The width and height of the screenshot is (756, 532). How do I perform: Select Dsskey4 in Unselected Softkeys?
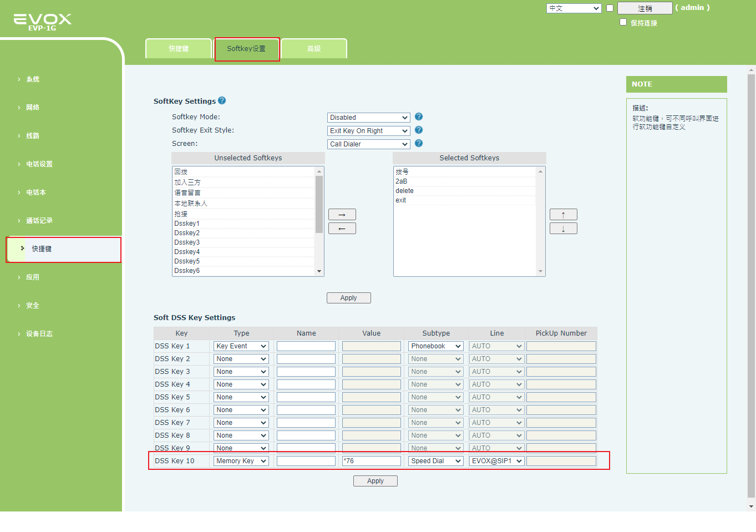coord(243,252)
